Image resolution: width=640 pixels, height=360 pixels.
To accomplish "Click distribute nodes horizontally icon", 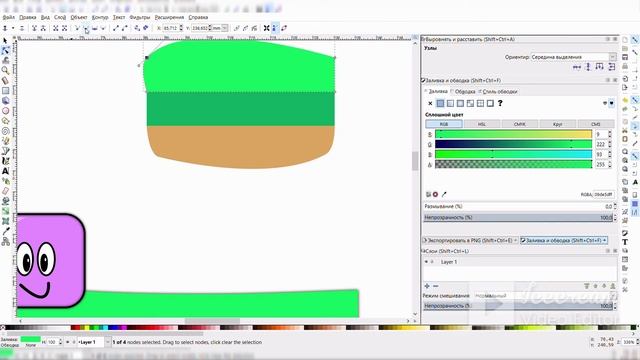I will (x=600, y=67).
